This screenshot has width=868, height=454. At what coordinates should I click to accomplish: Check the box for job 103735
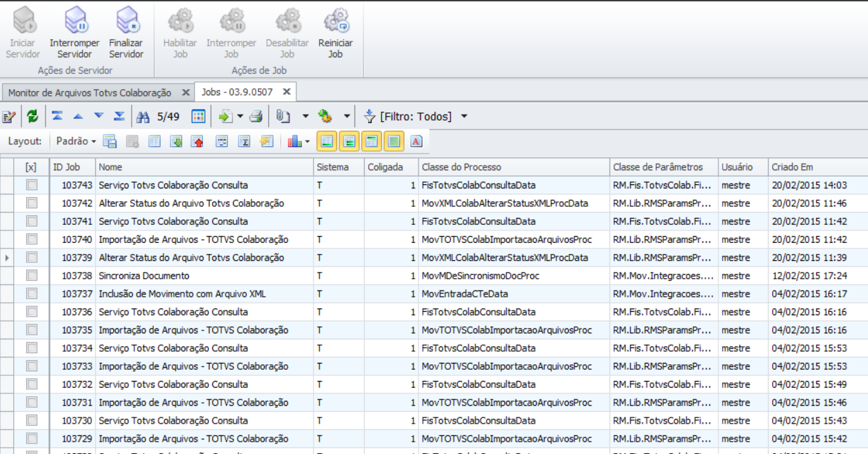31,330
